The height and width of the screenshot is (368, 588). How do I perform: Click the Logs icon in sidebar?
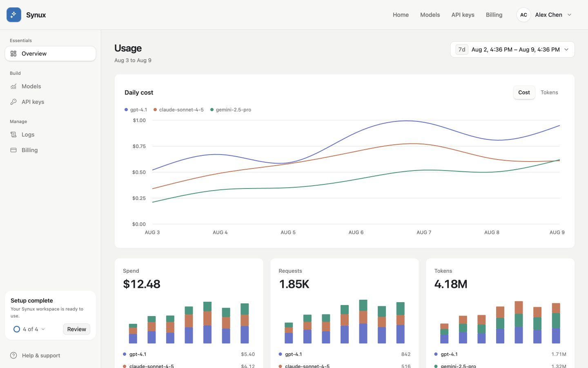pyautogui.click(x=13, y=135)
